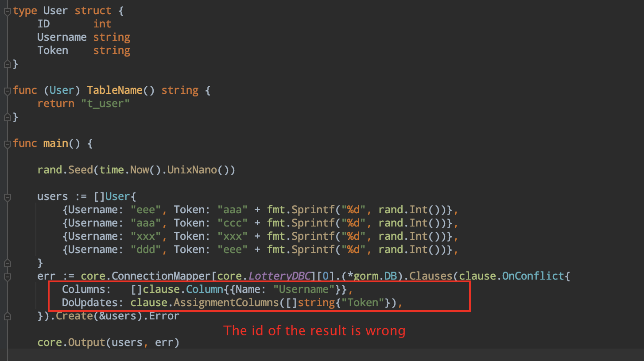The width and height of the screenshot is (644, 361).
Task: Click fold end marker after TableName return
Action: 7,117
